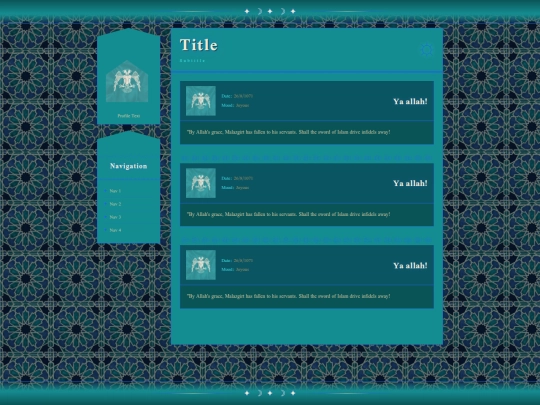Click the Mood line in the third post

[x=235, y=269]
